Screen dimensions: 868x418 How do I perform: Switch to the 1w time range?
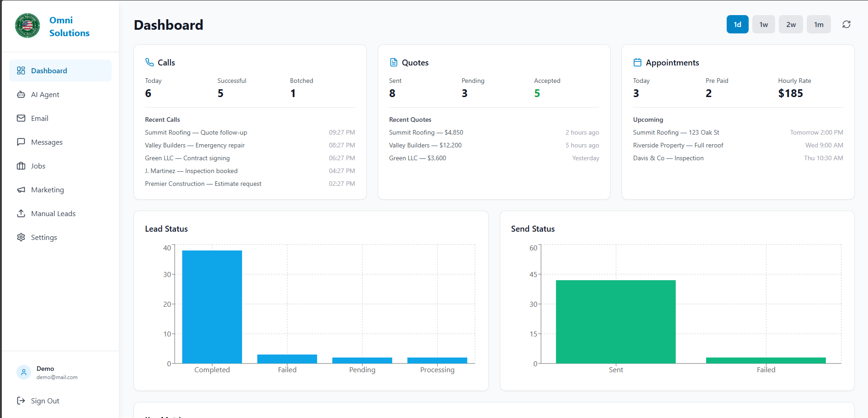tap(763, 24)
